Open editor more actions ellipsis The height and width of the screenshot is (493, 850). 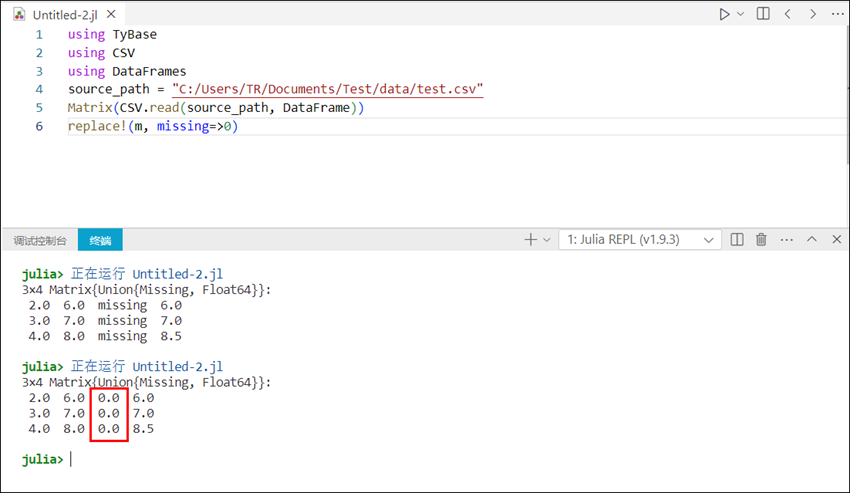[x=838, y=14]
